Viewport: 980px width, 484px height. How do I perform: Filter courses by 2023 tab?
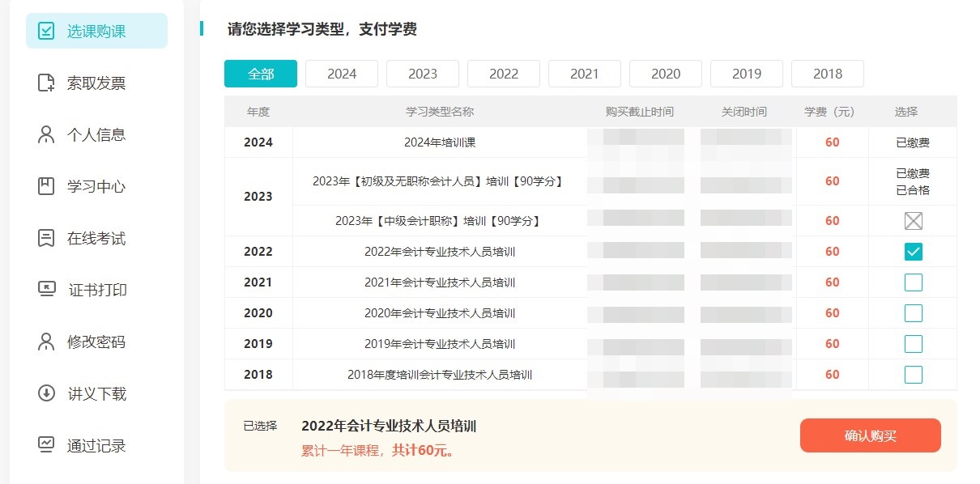pos(423,74)
